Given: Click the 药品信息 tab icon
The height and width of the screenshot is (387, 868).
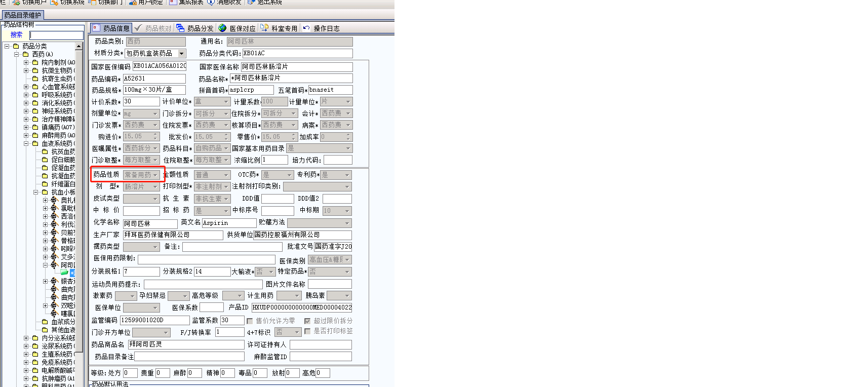Looking at the screenshot, I should tap(96, 28).
